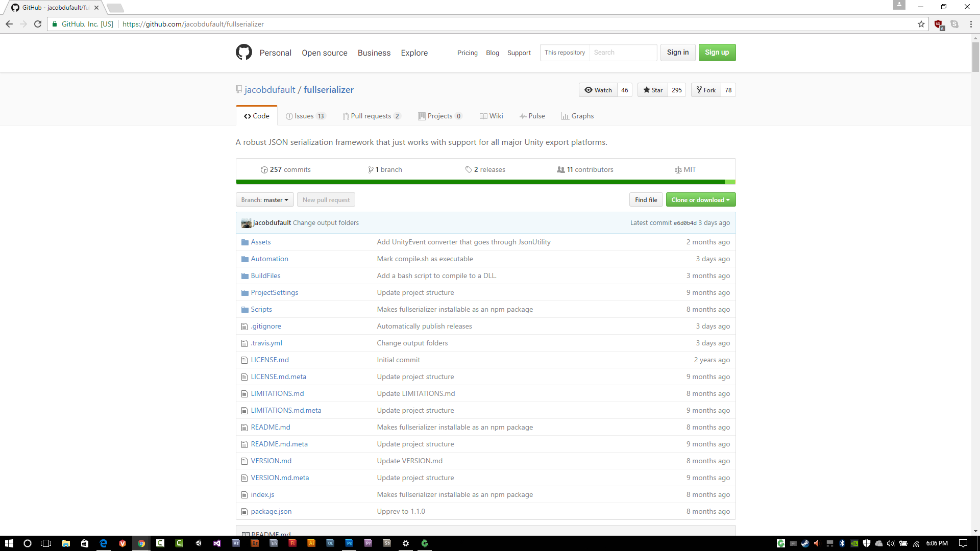Screen dimensions: 980x551
Task: Expand the Branch master dropdown
Action: [x=264, y=199]
